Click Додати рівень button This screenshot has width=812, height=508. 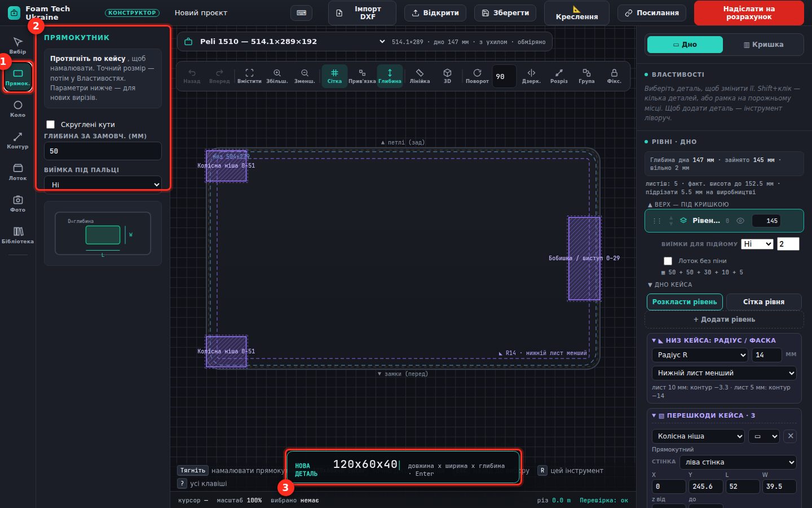click(x=724, y=319)
